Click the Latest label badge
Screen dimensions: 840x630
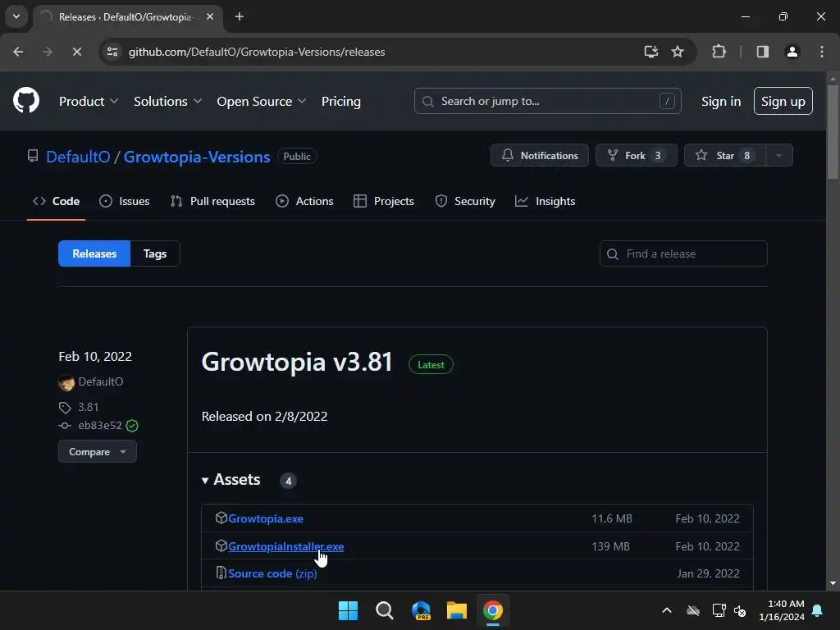pos(431,365)
